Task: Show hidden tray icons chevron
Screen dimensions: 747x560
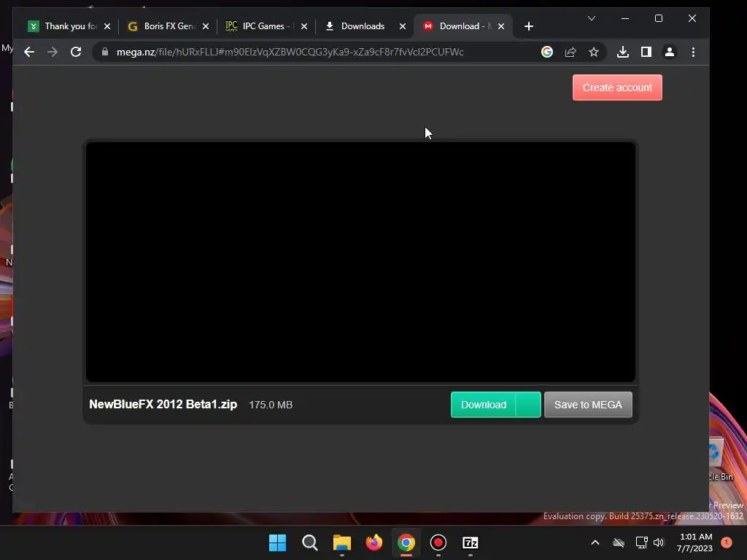Action: point(595,542)
